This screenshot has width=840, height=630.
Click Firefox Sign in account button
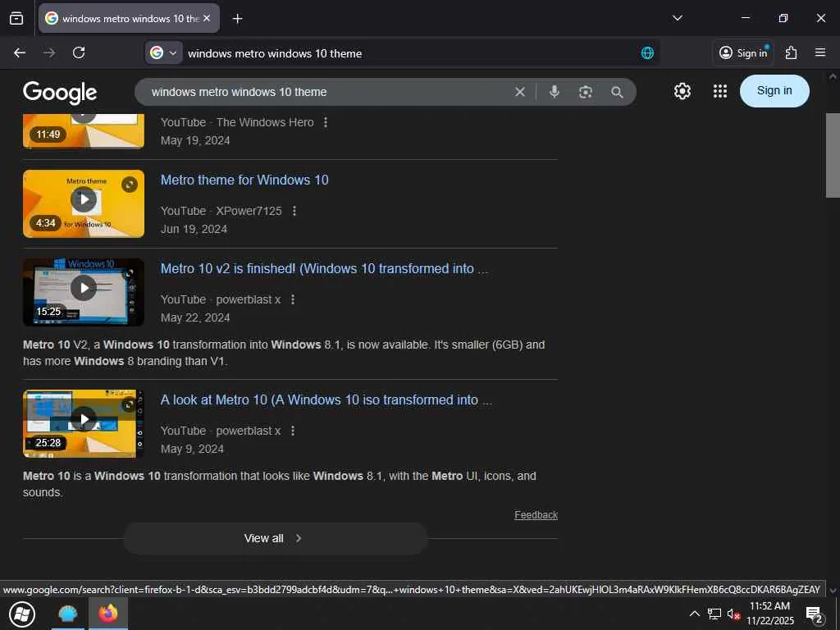click(743, 52)
